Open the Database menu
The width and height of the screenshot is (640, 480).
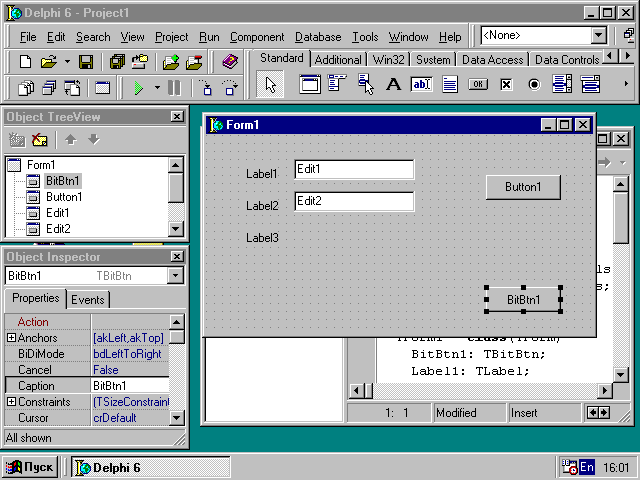[x=318, y=37]
